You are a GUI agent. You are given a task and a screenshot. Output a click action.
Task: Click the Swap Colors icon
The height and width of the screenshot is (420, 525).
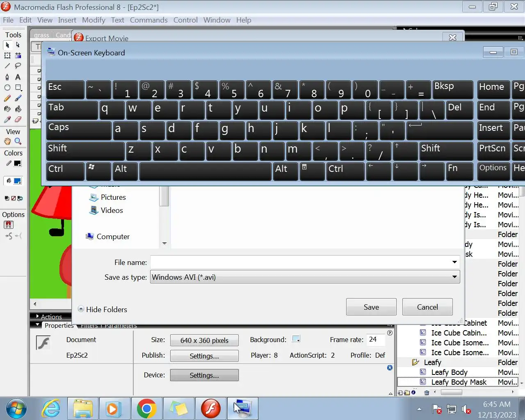20,198
